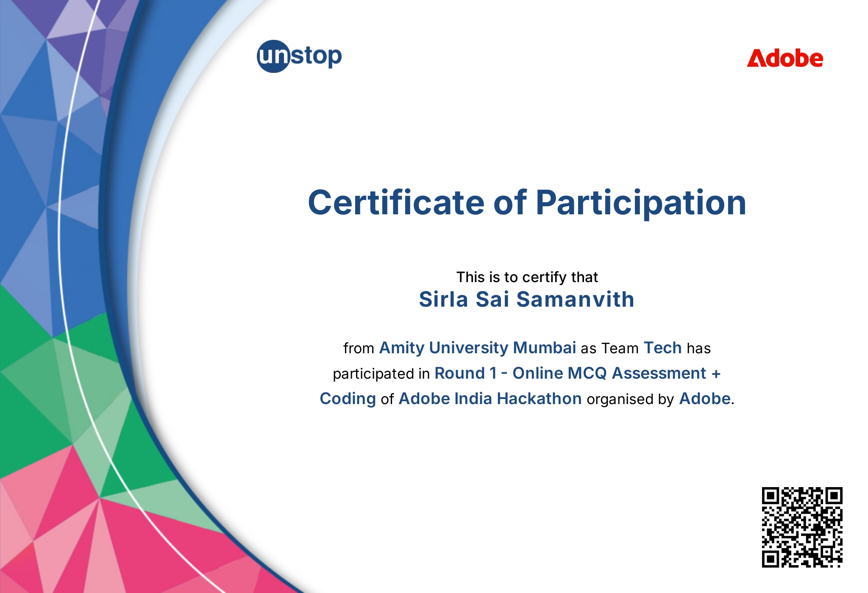
Task: Click 'This is to certify that' line
Action: coord(527,277)
